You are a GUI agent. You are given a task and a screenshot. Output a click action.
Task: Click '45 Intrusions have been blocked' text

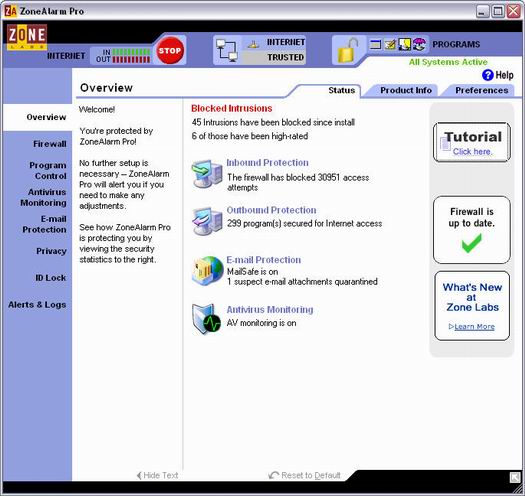[x=273, y=123]
